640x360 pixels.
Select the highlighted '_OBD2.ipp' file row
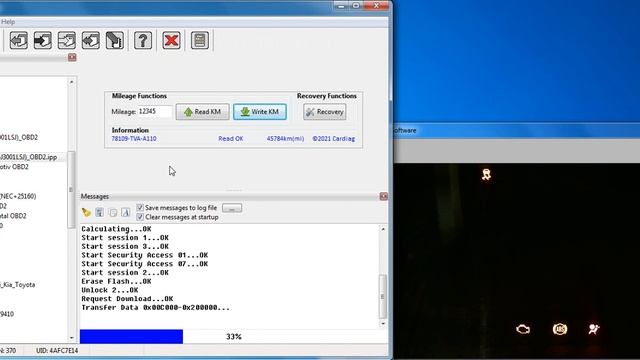(x=33, y=157)
